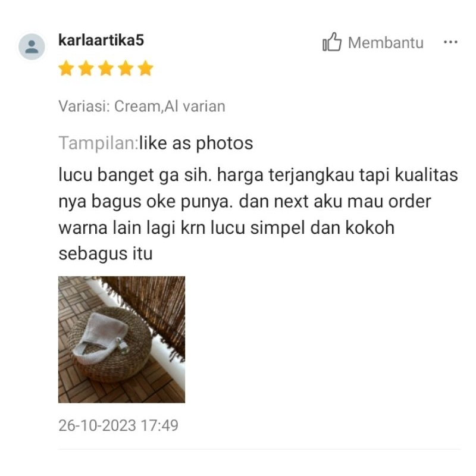Click the third rating star

click(x=106, y=68)
